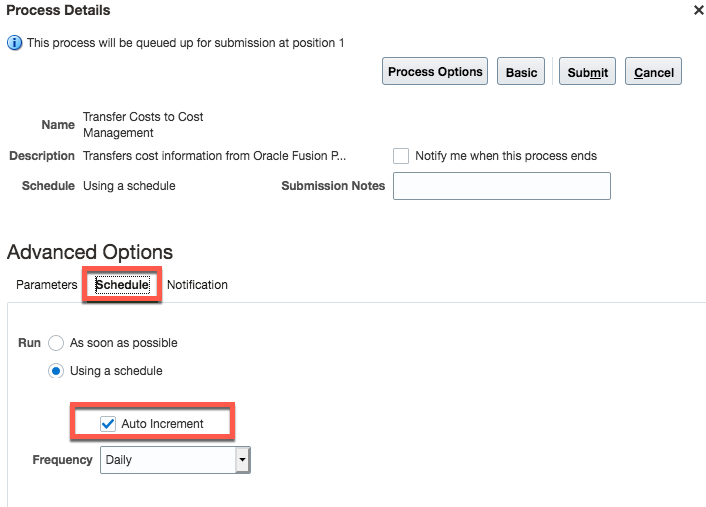Click the Submission Notes text field
706x507 pixels.
[x=501, y=186]
